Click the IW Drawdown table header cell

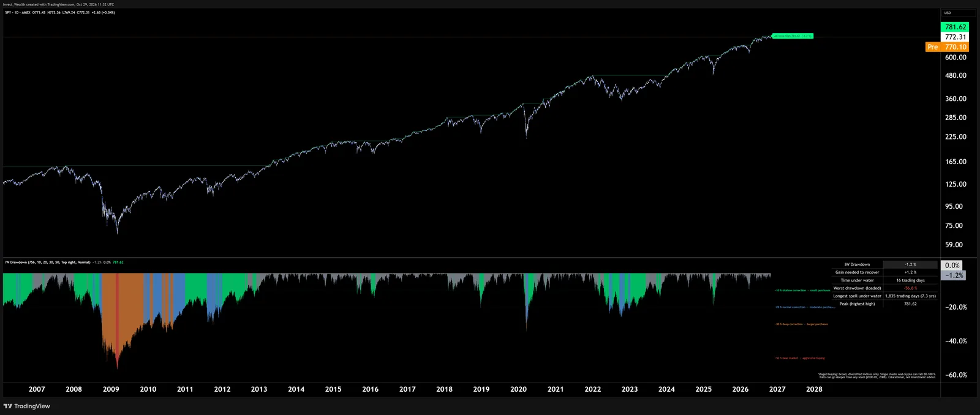tap(857, 264)
